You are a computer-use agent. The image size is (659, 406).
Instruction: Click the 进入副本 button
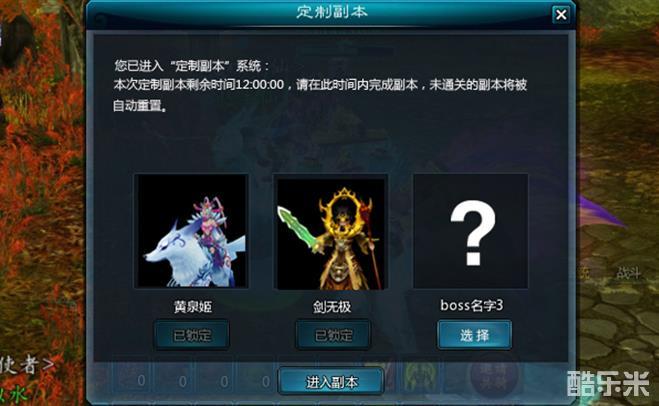pos(331,382)
